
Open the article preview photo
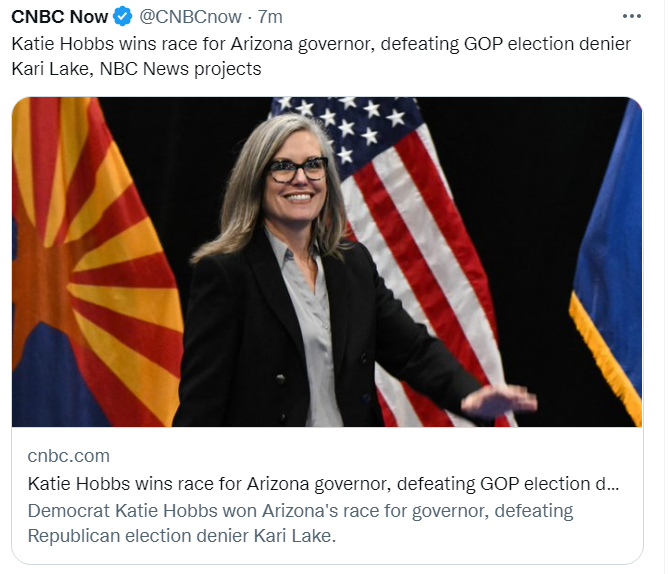pos(327,262)
